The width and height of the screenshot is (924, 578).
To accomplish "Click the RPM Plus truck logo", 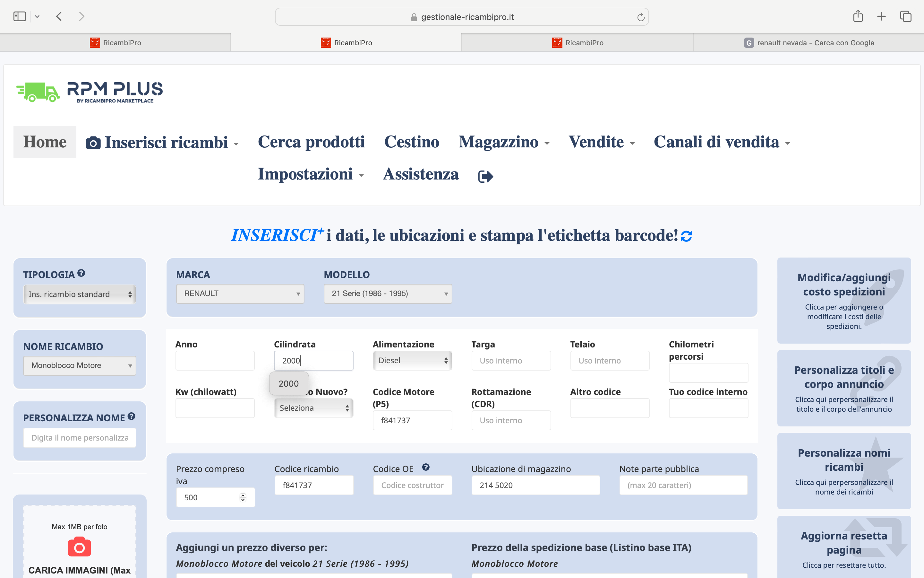I will coord(89,92).
